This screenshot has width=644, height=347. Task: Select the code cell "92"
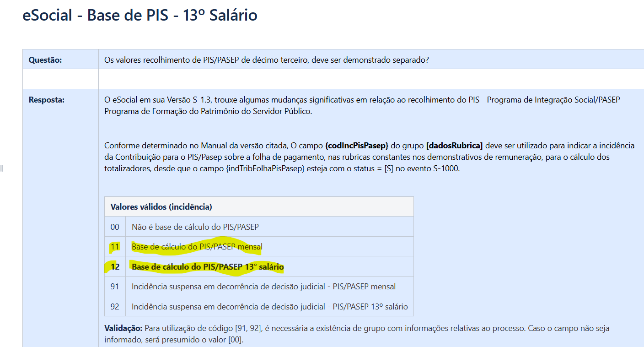coord(115,306)
